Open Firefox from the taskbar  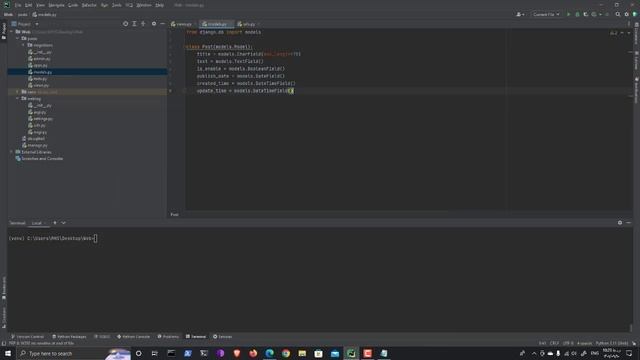tap(253, 353)
